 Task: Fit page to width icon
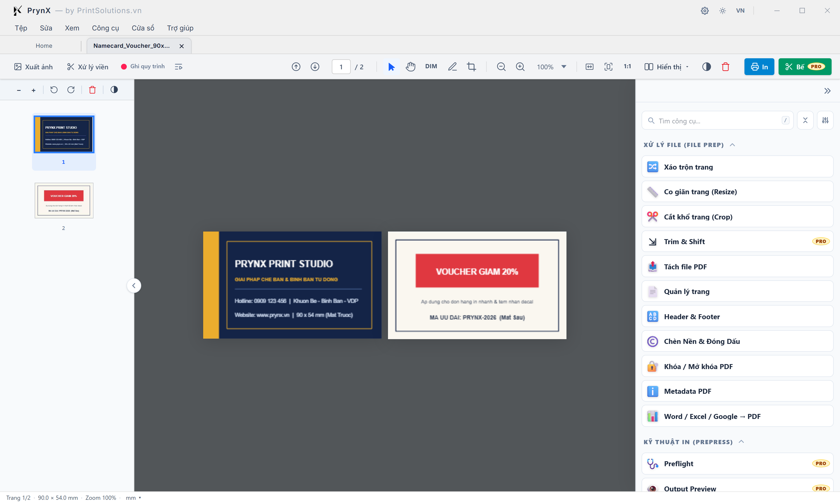coord(589,67)
